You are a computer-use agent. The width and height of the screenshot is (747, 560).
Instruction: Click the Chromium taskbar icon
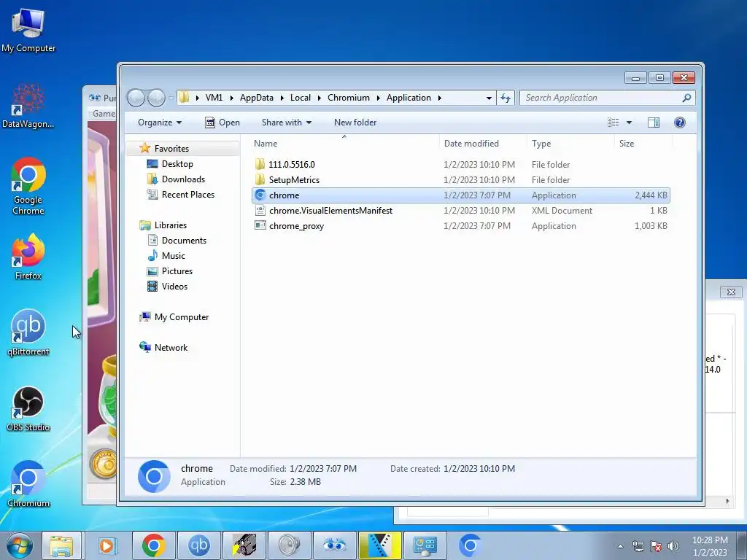point(471,545)
